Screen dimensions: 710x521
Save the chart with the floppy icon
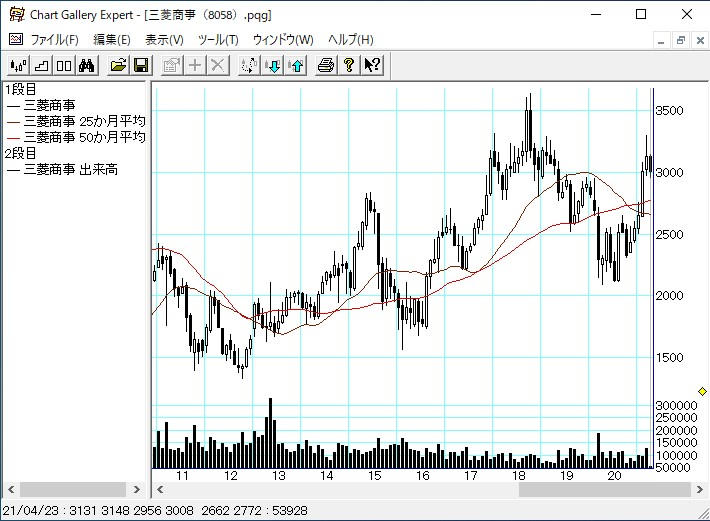click(x=141, y=66)
